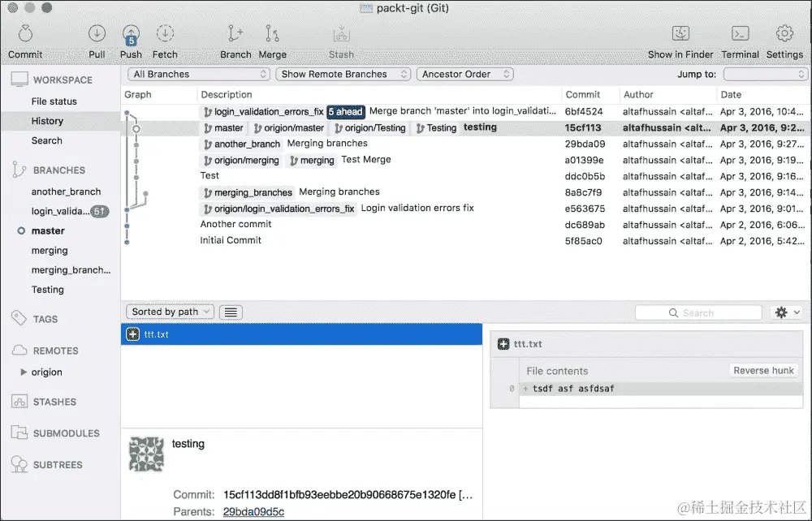Push the 5 pending commits
Image resolution: width=812 pixels, height=521 pixels.
click(x=131, y=35)
